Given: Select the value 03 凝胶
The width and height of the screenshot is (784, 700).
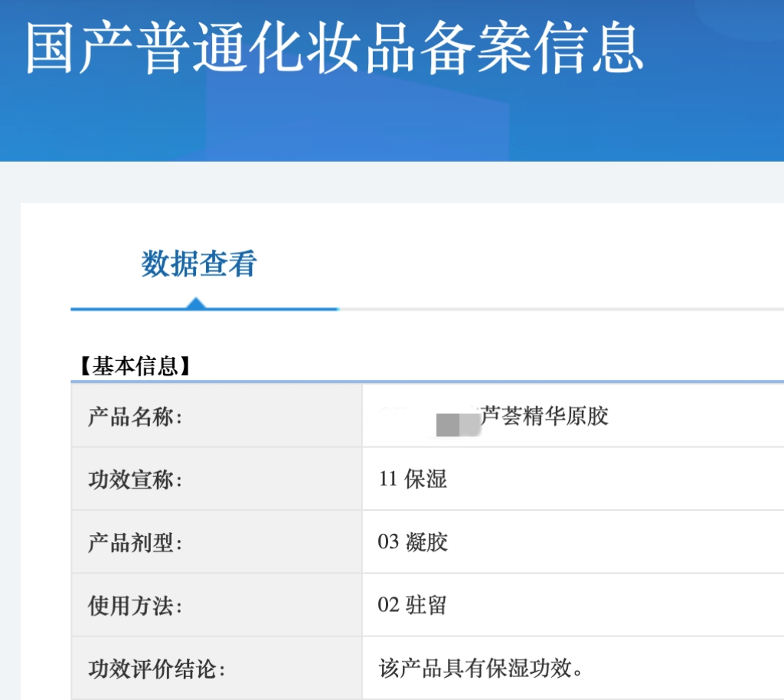Looking at the screenshot, I should click(x=413, y=542).
